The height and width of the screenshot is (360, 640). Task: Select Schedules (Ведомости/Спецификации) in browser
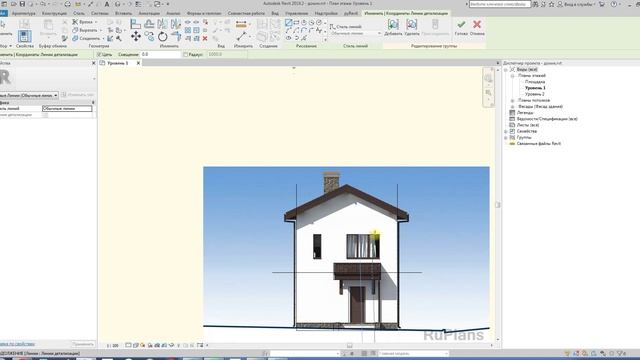547,119
